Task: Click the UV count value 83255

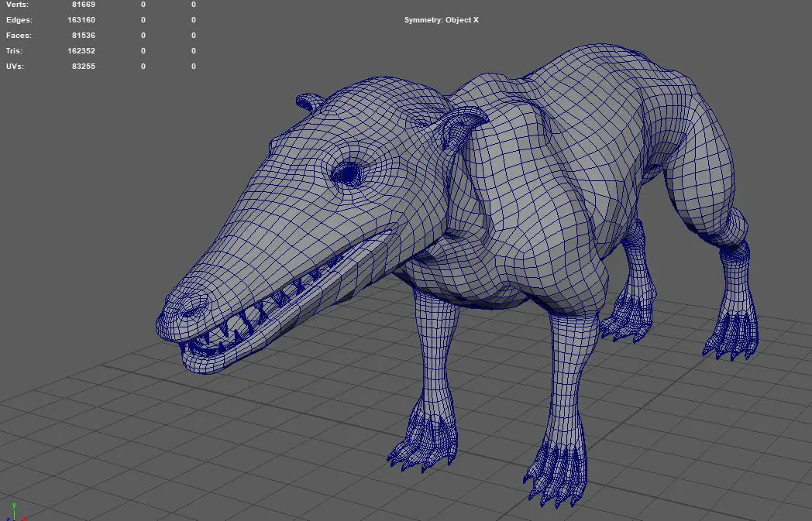Action: [84, 67]
